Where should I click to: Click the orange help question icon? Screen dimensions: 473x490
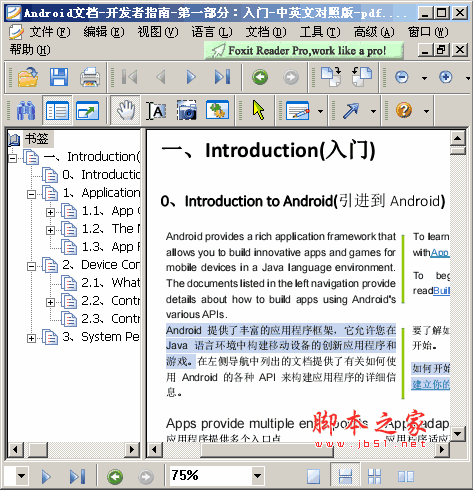tap(404, 110)
